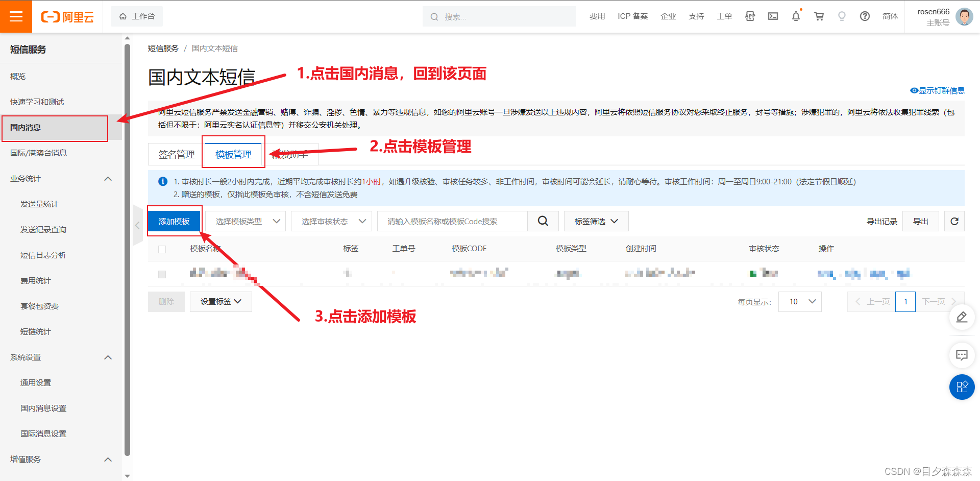Screen dimensions: 980x481
Task: Open the 选择审核状态 dropdown
Action: point(331,221)
